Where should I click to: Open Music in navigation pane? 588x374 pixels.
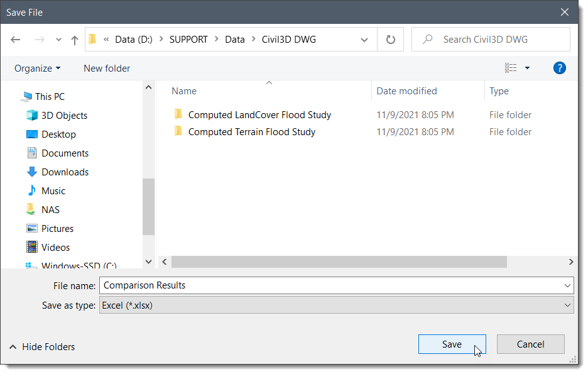[53, 191]
